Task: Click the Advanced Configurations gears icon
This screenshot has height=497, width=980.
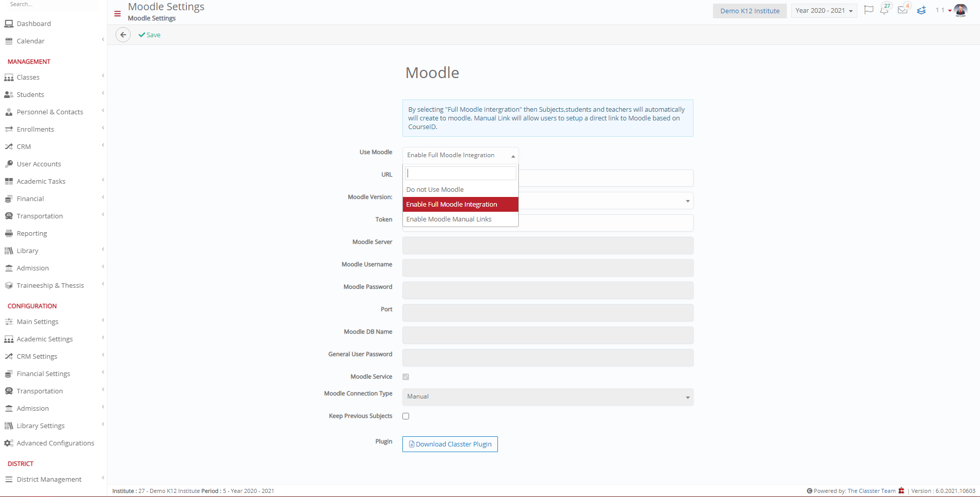Action: pos(9,443)
